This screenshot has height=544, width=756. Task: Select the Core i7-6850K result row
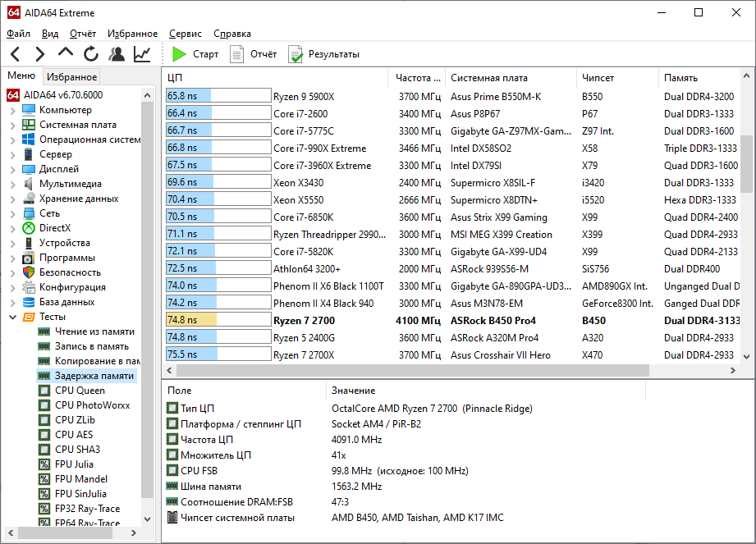(x=452, y=217)
